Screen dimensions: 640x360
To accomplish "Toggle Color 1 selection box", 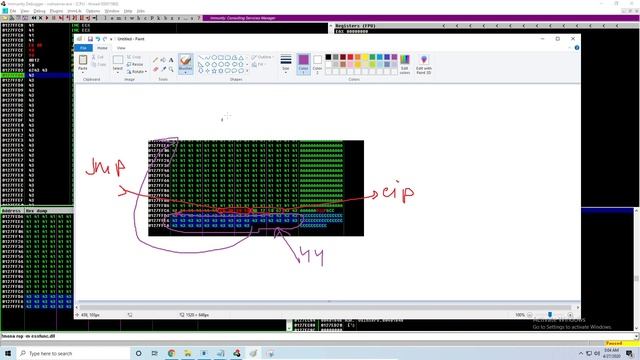I will [303, 64].
